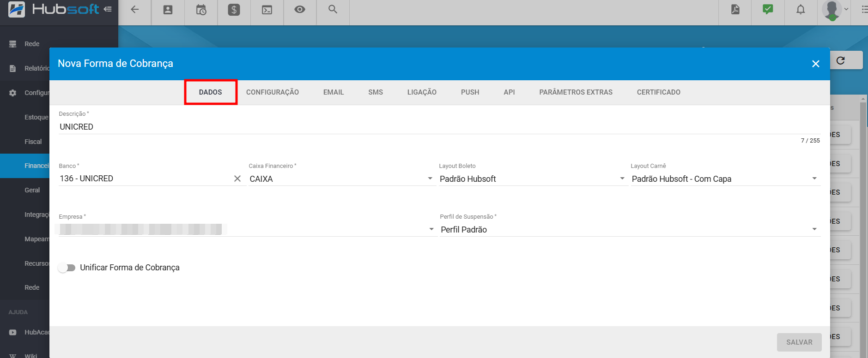Viewport: 868px width, 358px height.
Task: Click the Relatórios document icon in sidebar
Action: point(13,68)
